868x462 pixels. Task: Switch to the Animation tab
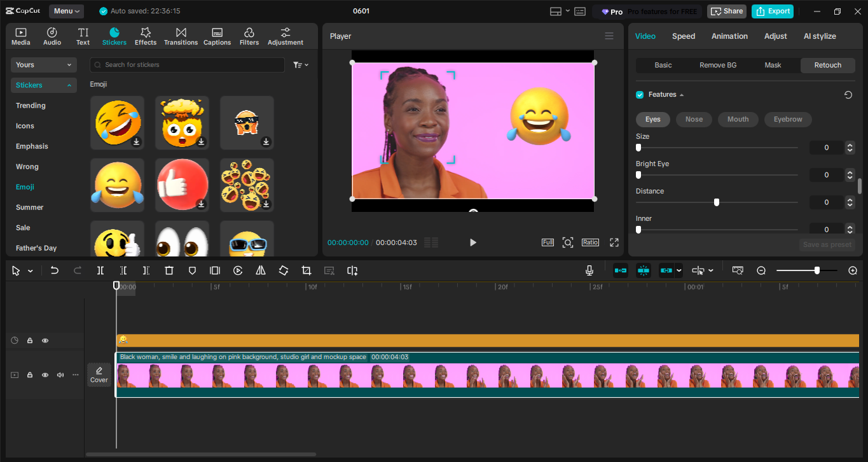(x=729, y=36)
